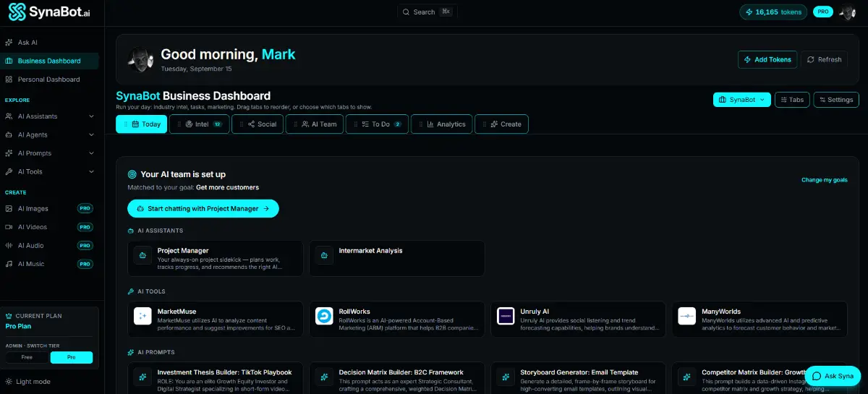Open the Project Manager assistant card
Image resolution: width=868 pixels, height=394 pixels.
[216, 259]
